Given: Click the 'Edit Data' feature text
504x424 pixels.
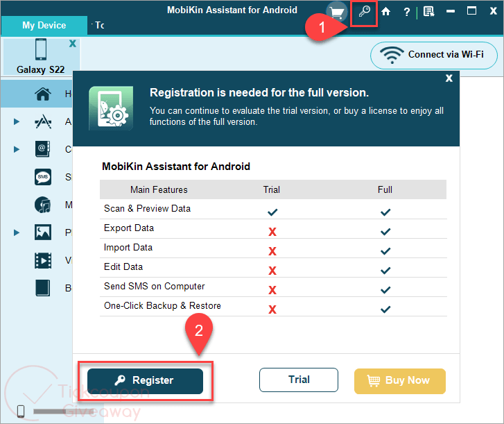Looking at the screenshot, I should [x=123, y=266].
